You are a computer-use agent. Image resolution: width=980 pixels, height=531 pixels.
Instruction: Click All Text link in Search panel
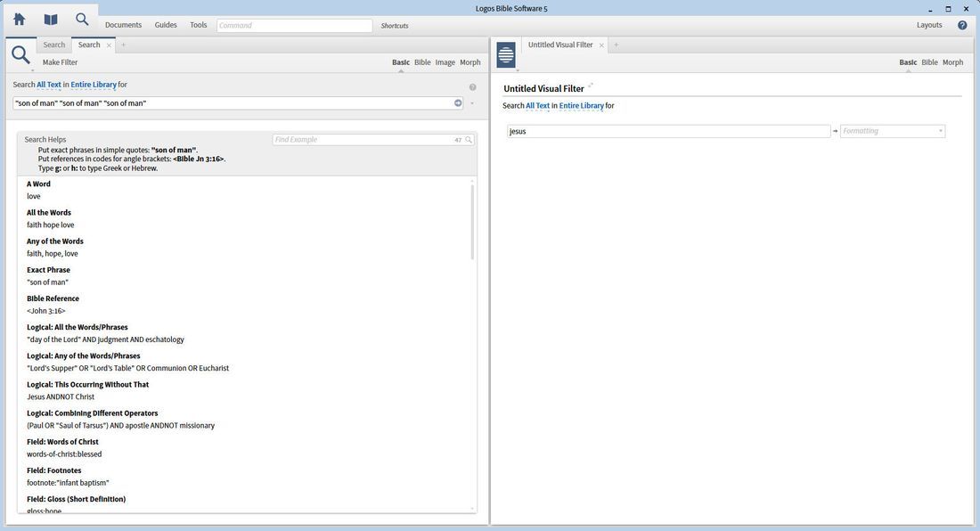pyautogui.click(x=49, y=85)
